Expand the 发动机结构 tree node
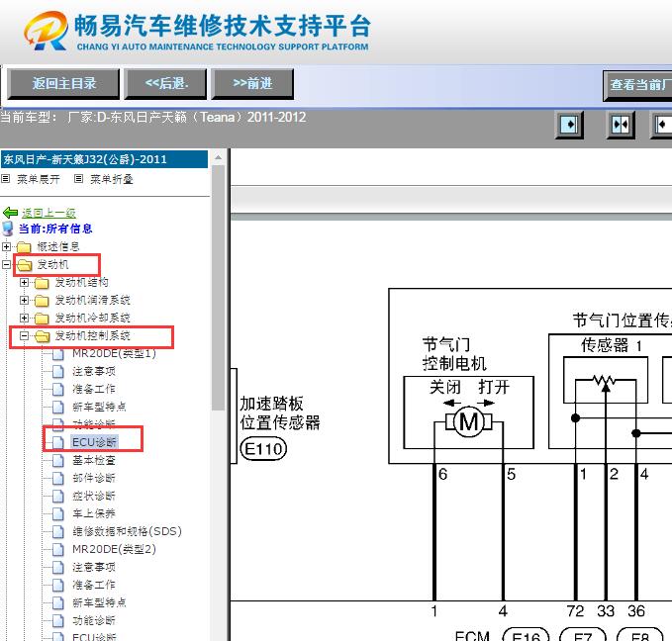Image resolution: width=672 pixels, height=641 pixels. 24,283
